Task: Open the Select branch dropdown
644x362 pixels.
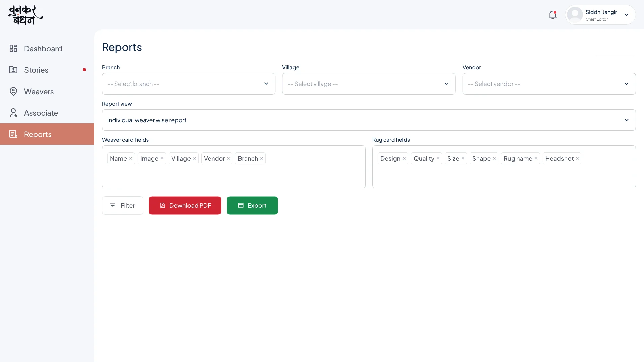Action: click(189, 84)
